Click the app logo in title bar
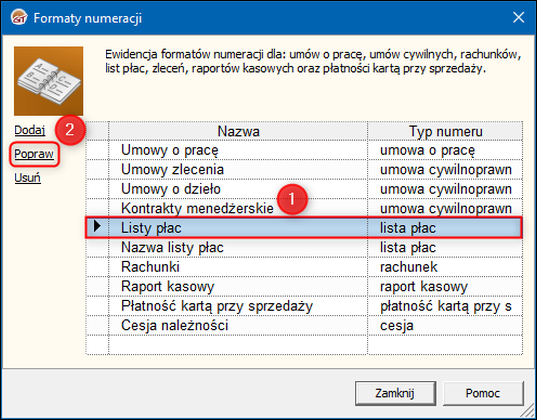The height and width of the screenshot is (420, 537). click(x=18, y=17)
